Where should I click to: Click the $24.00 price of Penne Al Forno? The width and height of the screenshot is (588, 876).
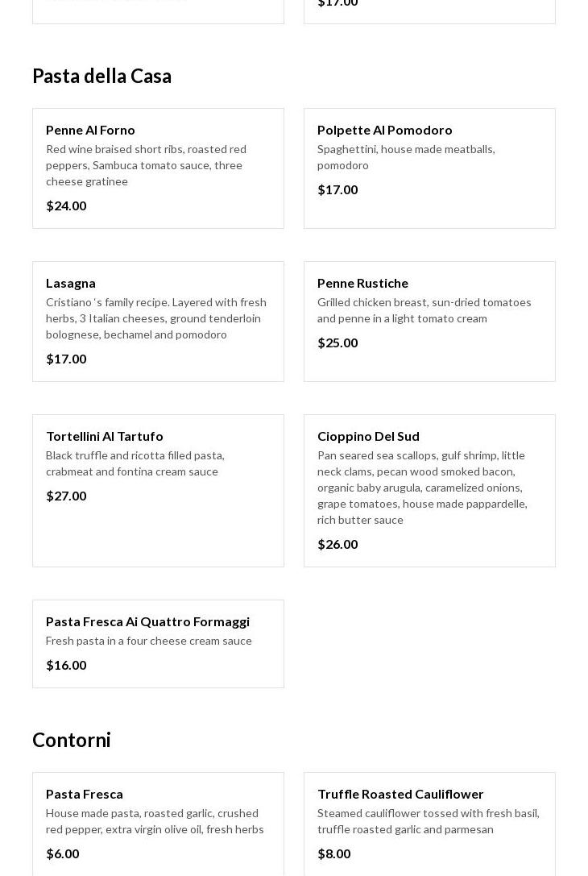click(66, 206)
